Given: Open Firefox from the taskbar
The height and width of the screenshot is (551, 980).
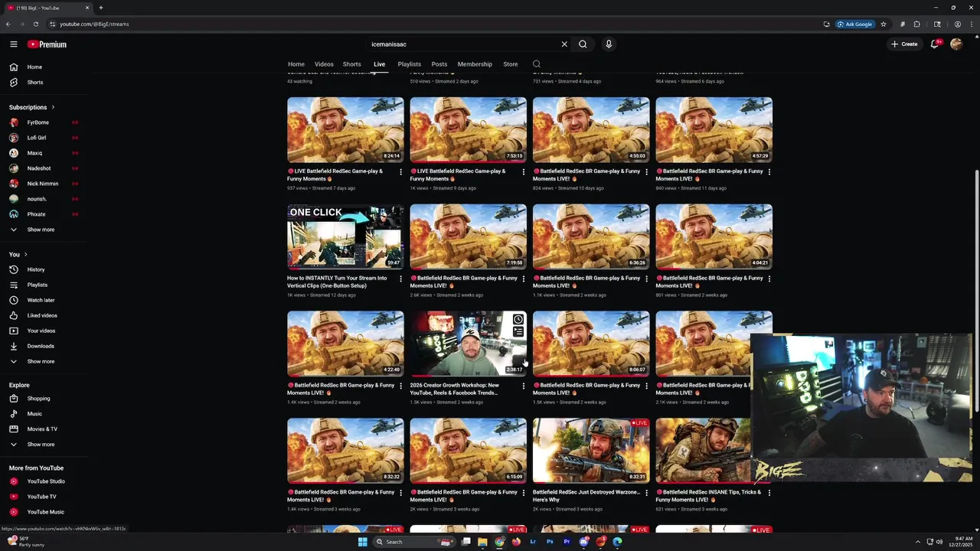Looking at the screenshot, I should 516,542.
